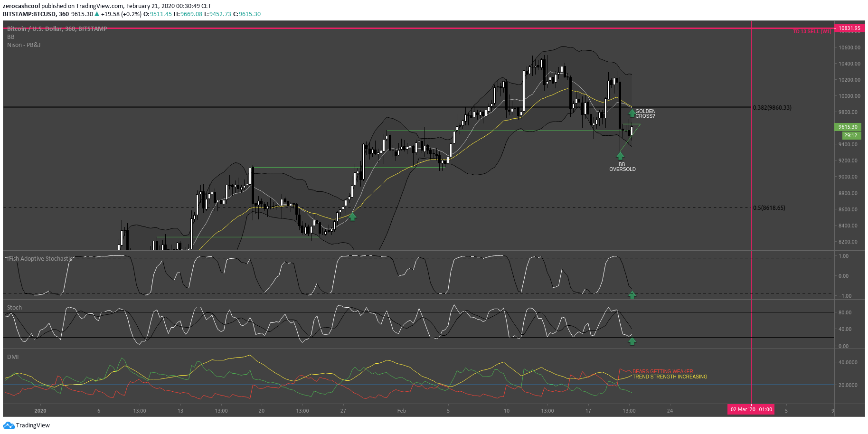
Task: Click the 10600.00 price axis label
Action: click(x=849, y=47)
